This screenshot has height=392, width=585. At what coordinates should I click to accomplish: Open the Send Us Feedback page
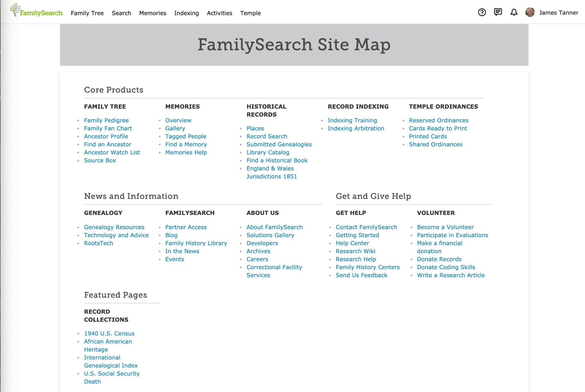click(362, 275)
